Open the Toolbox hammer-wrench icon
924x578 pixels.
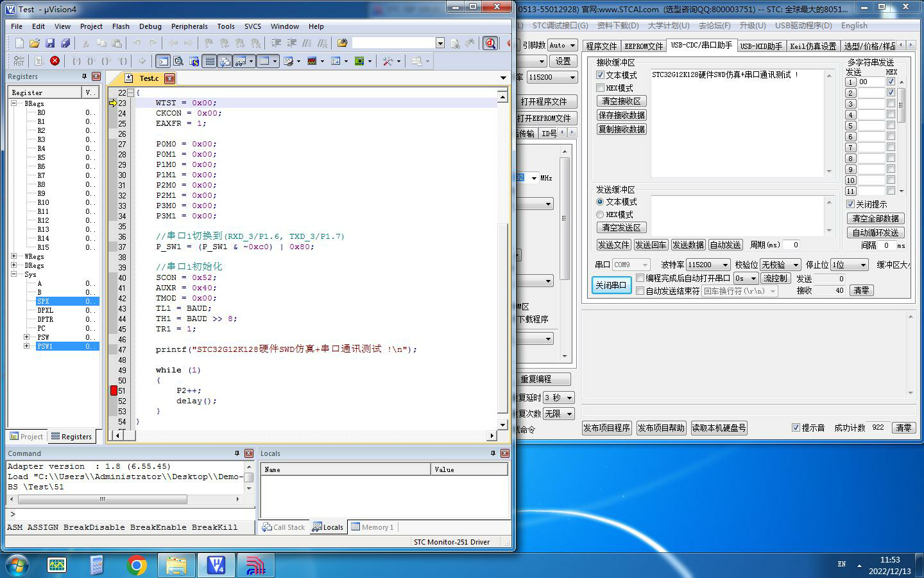pos(388,61)
